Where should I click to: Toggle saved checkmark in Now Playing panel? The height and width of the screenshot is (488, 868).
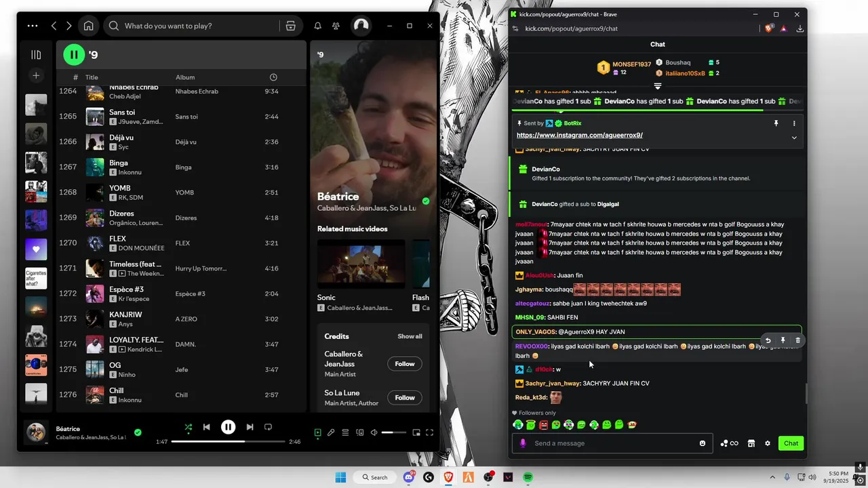[426, 201]
